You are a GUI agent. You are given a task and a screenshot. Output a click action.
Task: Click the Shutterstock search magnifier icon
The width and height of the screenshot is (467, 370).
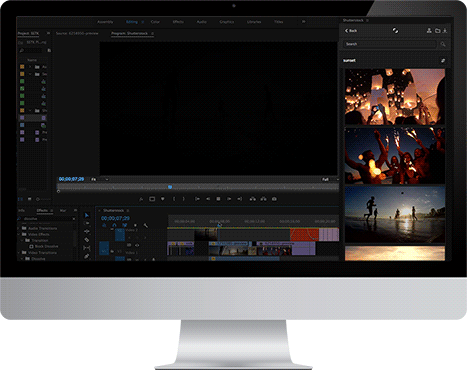443,44
